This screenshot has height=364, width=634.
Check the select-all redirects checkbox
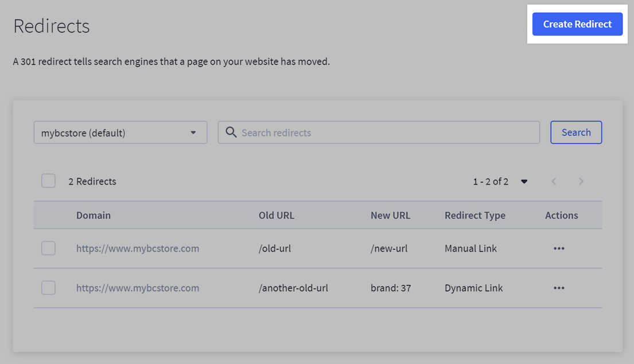point(48,181)
